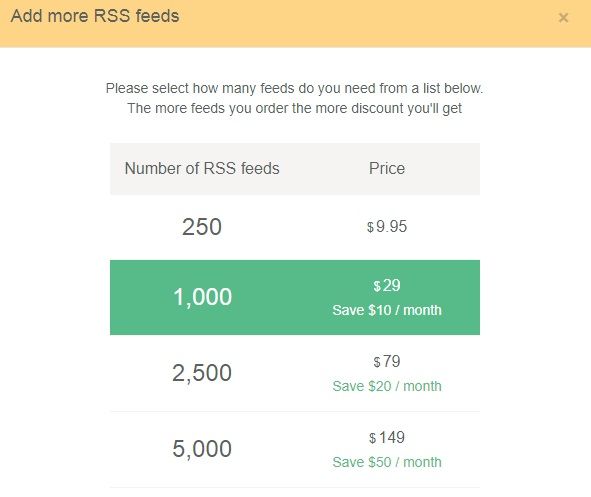This screenshot has width=591, height=497.
Task: Click the $149 price
Action: point(387,437)
